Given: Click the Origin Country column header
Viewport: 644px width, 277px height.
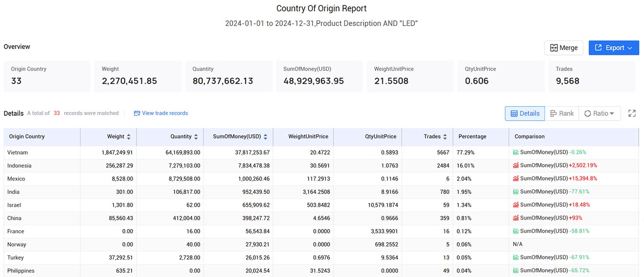Looking at the screenshot, I should tap(42, 137).
